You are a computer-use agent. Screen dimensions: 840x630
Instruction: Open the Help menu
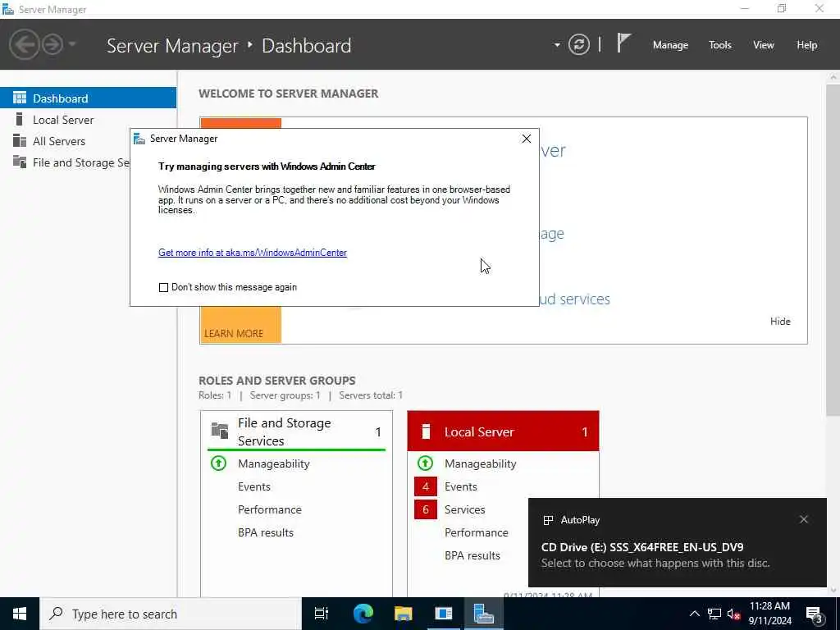coord(806,45)
